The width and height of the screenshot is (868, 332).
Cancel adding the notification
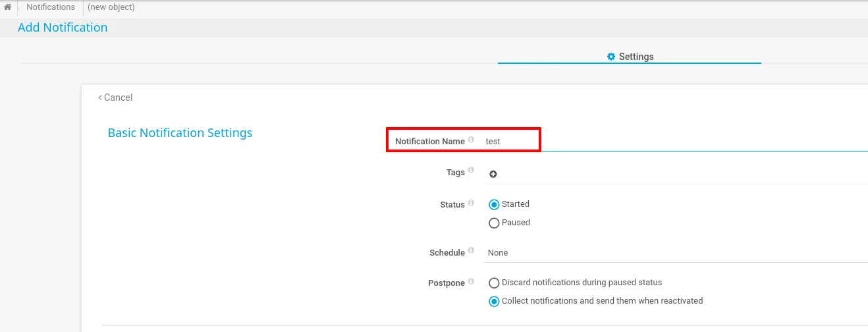(115, 97)
